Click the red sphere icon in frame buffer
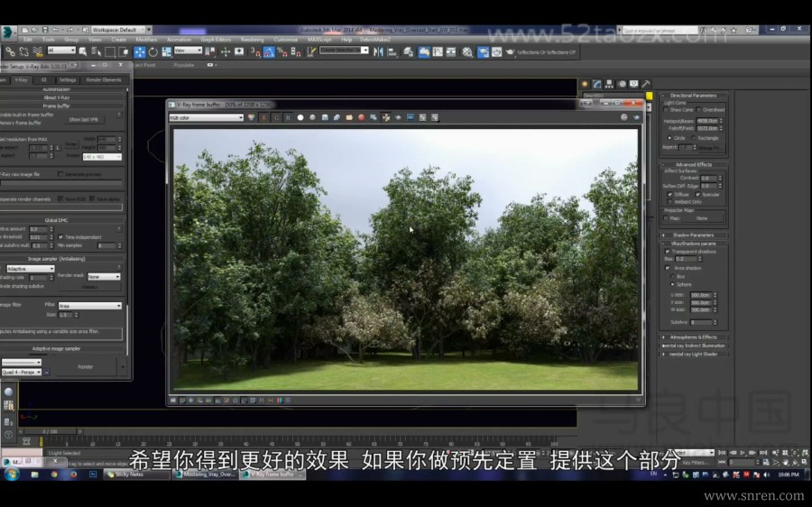This screenshot has width=812, height=507. click(x=362, y=117)
